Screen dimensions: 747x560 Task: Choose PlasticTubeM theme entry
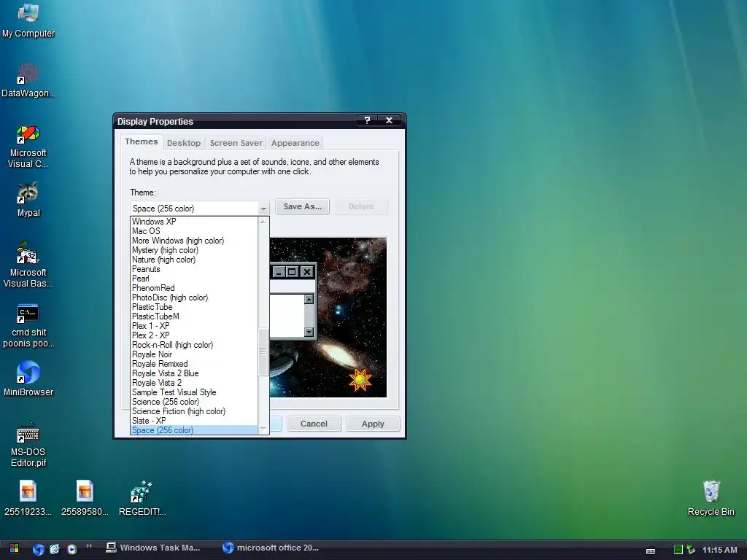pos(194,316)
